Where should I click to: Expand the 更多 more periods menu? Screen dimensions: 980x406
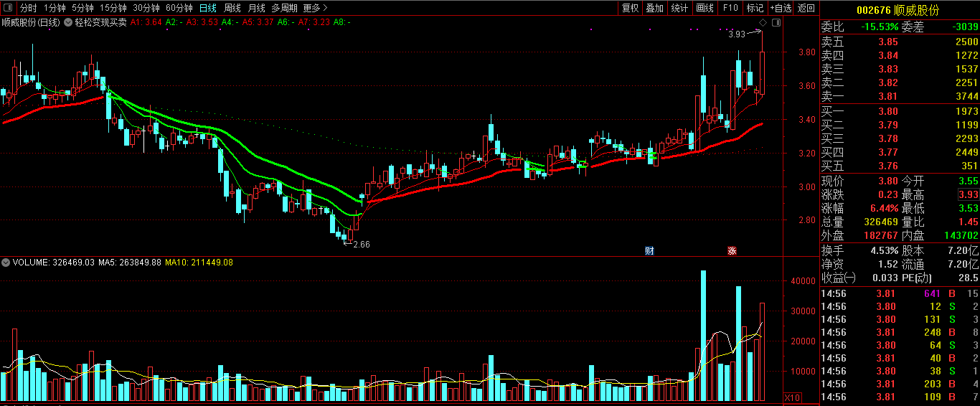click(315, 8)
